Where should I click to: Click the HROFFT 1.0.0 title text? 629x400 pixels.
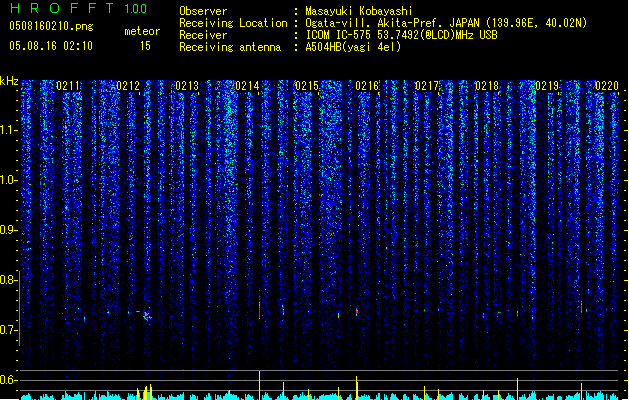pyautogui.click(x=78, y=8)
